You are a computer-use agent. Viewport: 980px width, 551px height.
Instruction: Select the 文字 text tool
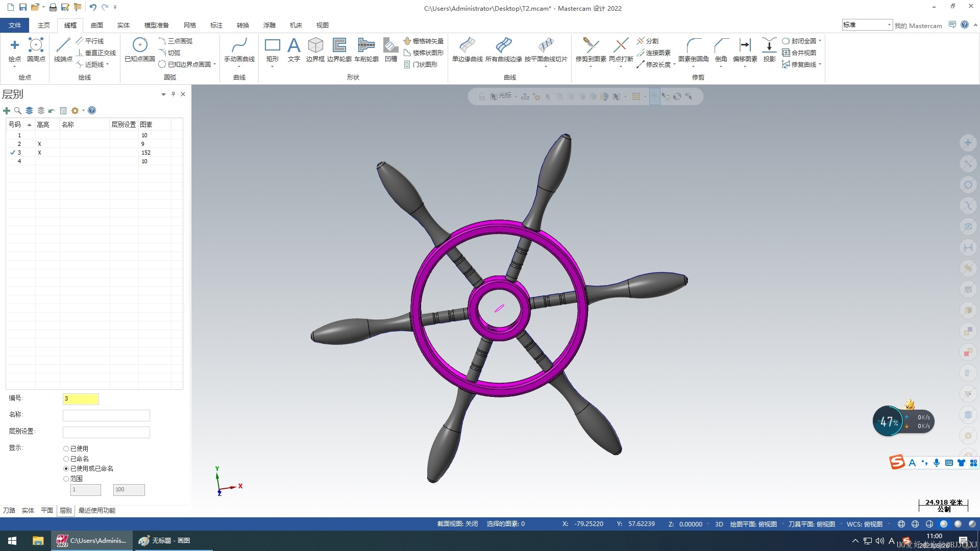click(x=294, y=49)
